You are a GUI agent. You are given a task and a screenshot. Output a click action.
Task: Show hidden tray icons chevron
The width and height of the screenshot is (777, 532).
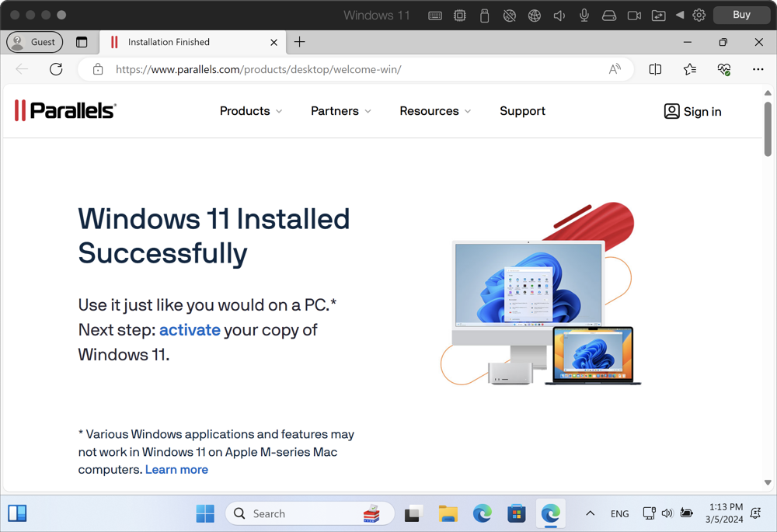pyautogui.click(x=591, y=513)
